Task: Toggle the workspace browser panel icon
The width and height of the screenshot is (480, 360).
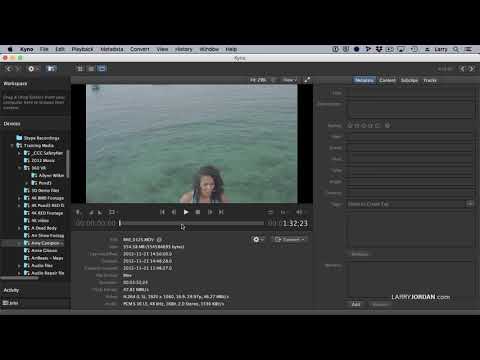Action: 51,69
